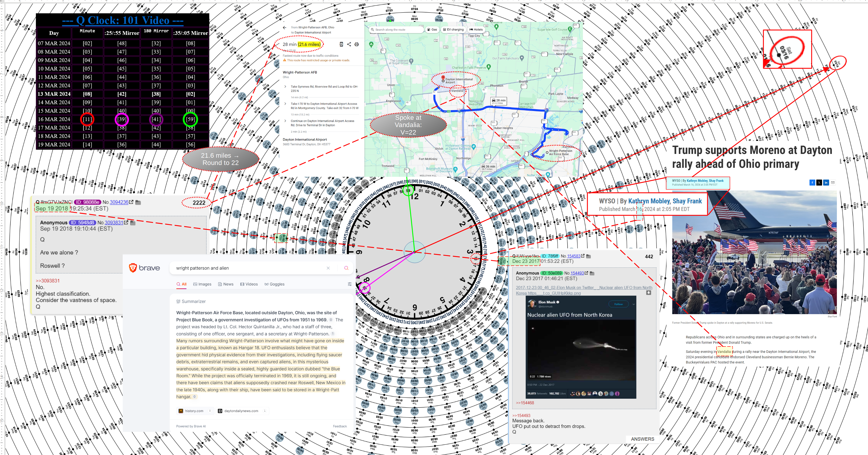Click the send-to-phone icon beside 28 min
Image resolution: width=868 pixels, height=455 pixels.
[341, 44]
